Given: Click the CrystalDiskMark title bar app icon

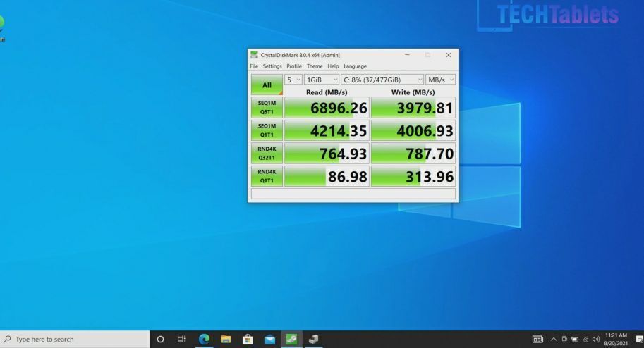Looking at the screenshot, I should pos(255,55).
